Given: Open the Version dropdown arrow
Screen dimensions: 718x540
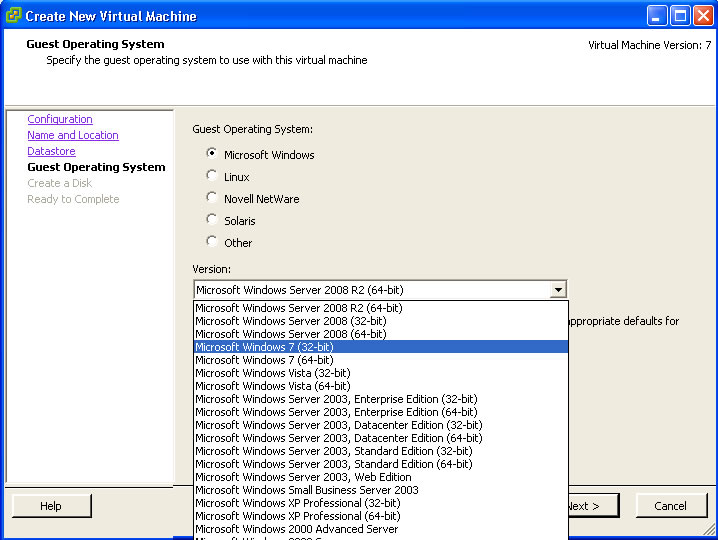Looking at the screenshot, I should (x=558, y=289).
